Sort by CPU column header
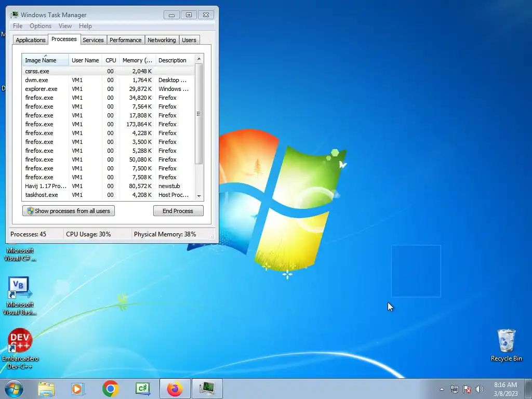 (111, 60)
